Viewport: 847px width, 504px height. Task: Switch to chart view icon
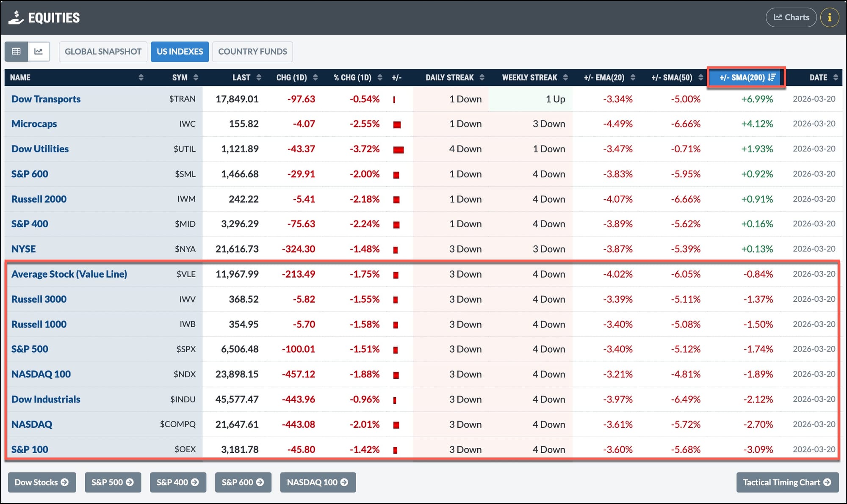pos(39,52)
